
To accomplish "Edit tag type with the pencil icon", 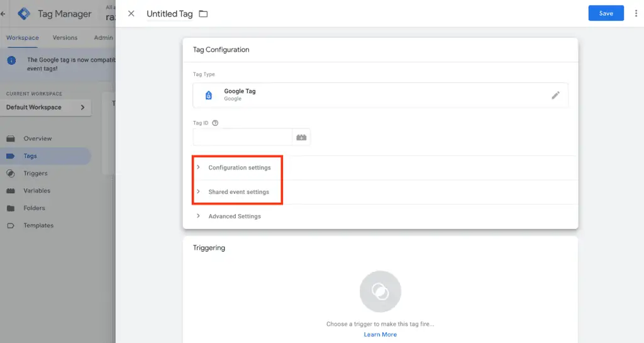I will tap(555, 95).
